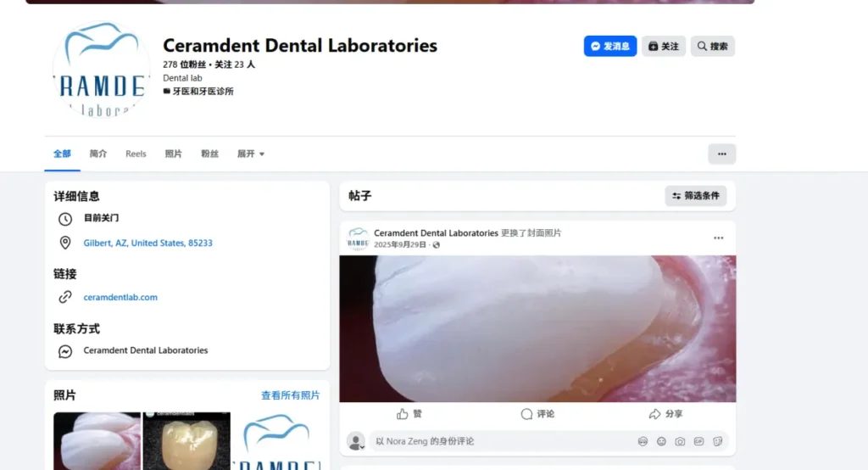
Task: Open Ceramdent Dental Laboratories contact entry
Action: click(146, 350)
